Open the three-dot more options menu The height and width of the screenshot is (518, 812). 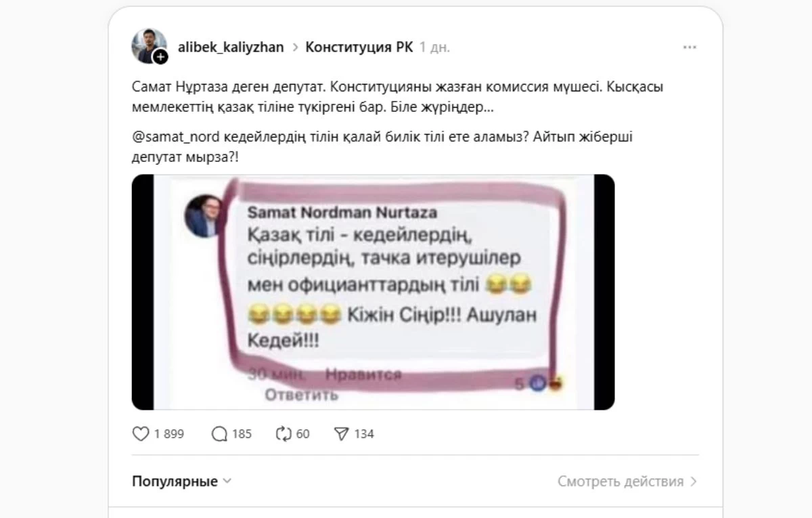(x=690, y=47)
